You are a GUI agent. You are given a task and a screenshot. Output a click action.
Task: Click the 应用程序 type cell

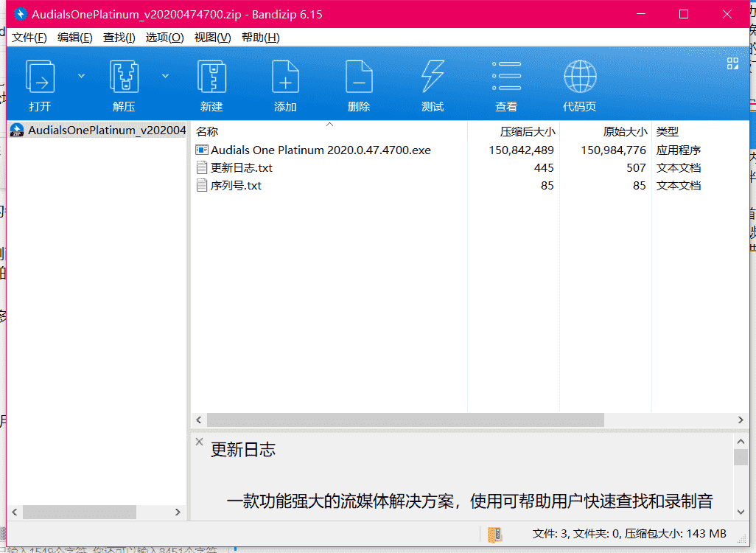pos(679,150)
